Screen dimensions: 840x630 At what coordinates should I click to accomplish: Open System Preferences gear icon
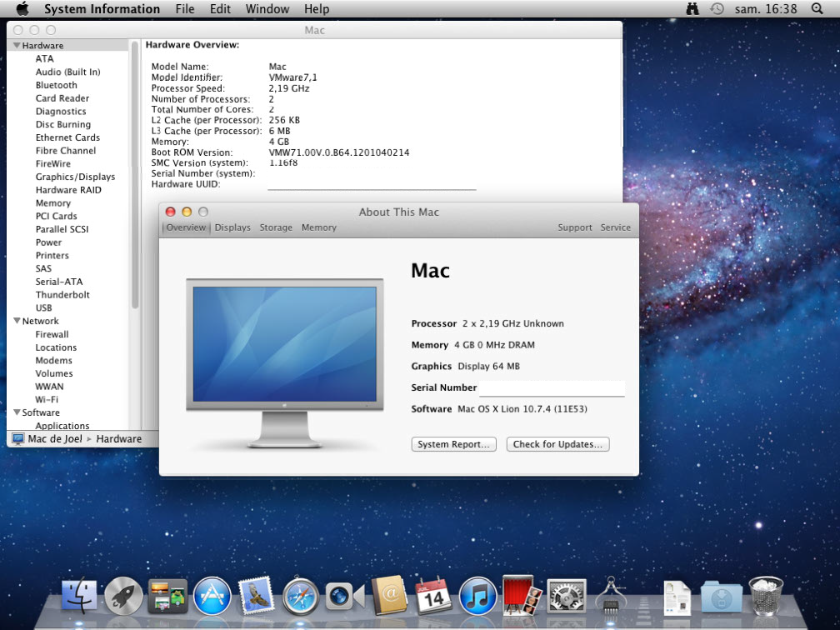(x=567, y=597)
